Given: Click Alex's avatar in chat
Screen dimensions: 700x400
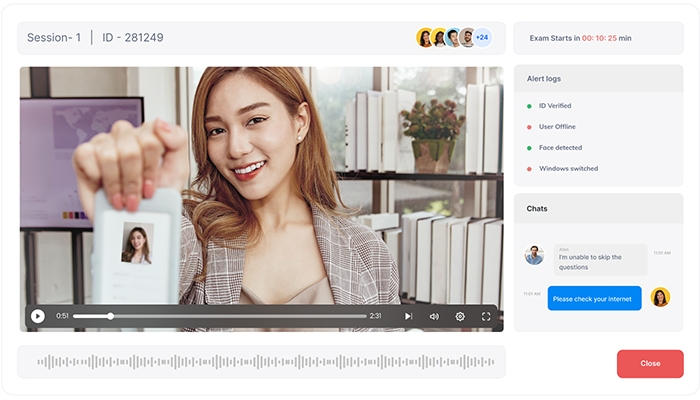Looking at the screenshot, I should 534,255.
